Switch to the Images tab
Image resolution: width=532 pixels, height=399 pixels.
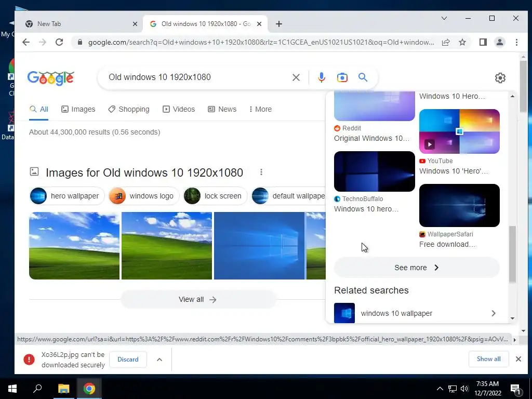[x=78, y=109]
